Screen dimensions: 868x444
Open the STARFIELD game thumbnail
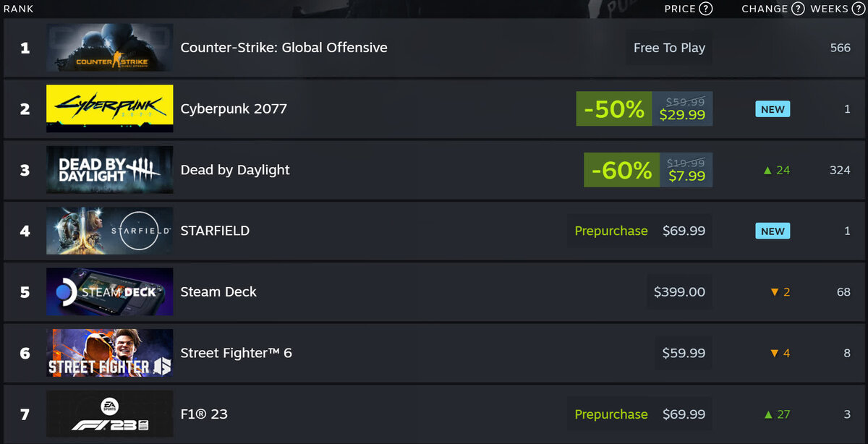110,231
